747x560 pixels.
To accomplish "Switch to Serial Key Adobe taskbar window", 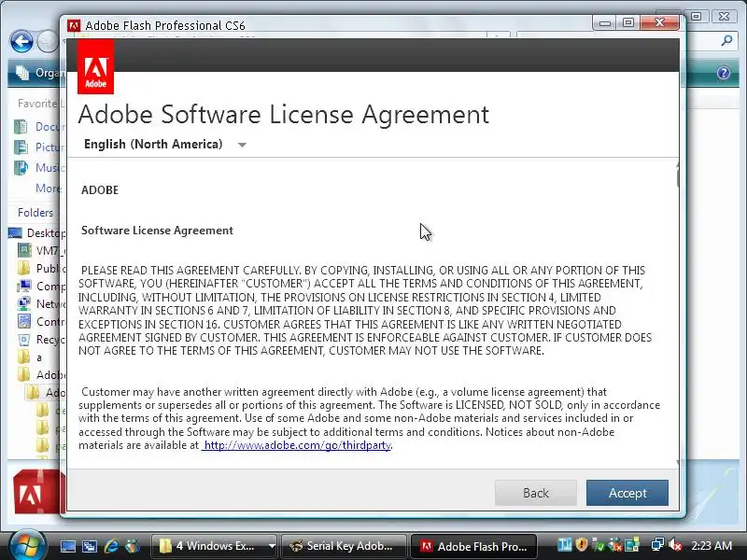I will pos(344,546).
